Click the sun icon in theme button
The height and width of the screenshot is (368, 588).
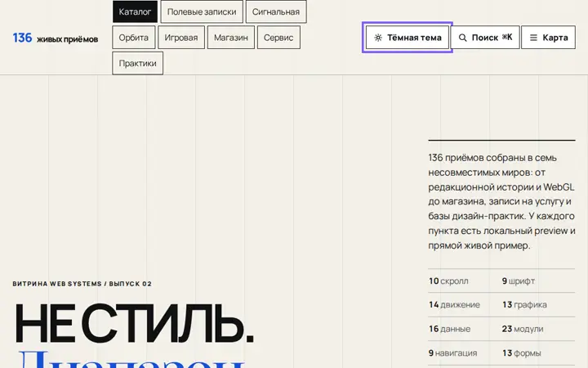pos(378,38)
